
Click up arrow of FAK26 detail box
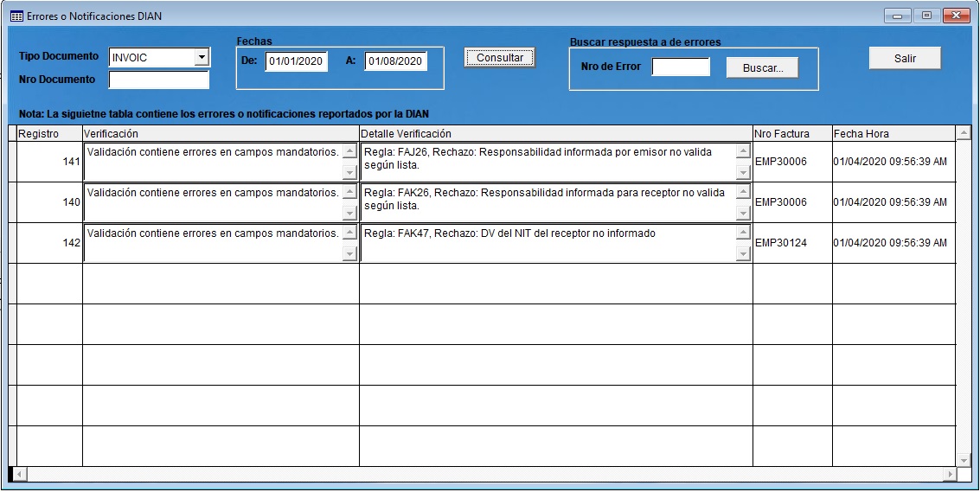pyautogui.click(x=743, y=192)
